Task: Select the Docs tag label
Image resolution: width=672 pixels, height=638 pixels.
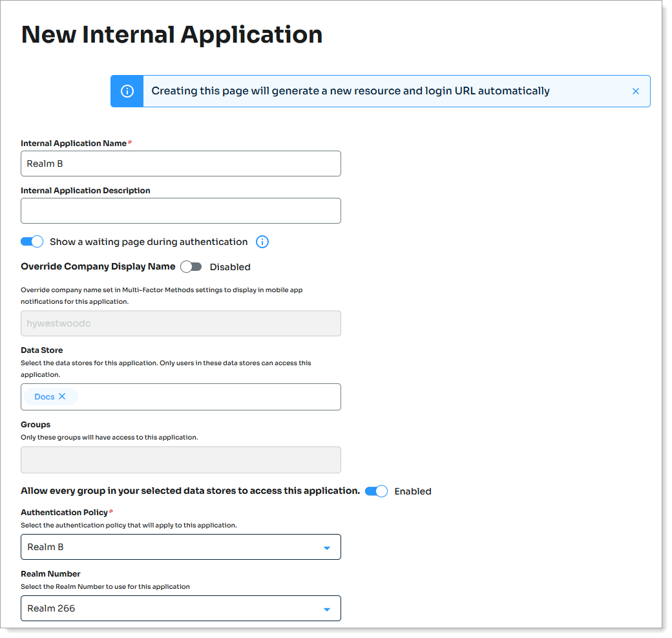Action: click(x=44, y=397)
